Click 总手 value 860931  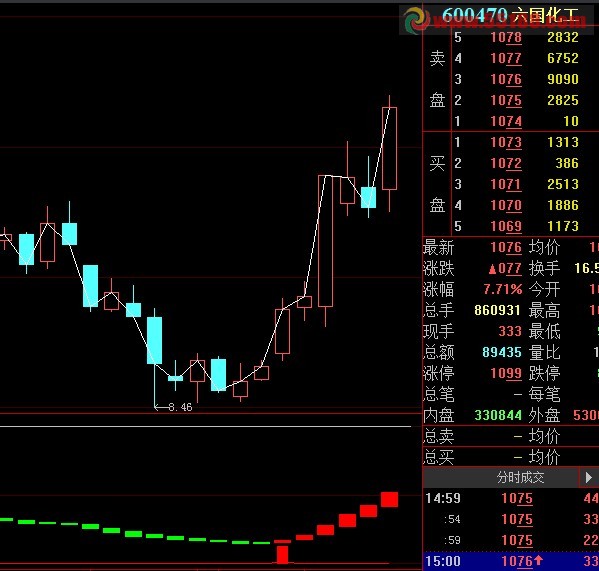(x=497, y=310)
